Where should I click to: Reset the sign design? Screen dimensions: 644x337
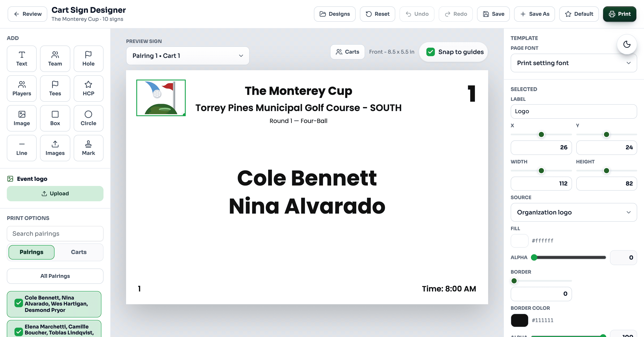tap(377, 14)
